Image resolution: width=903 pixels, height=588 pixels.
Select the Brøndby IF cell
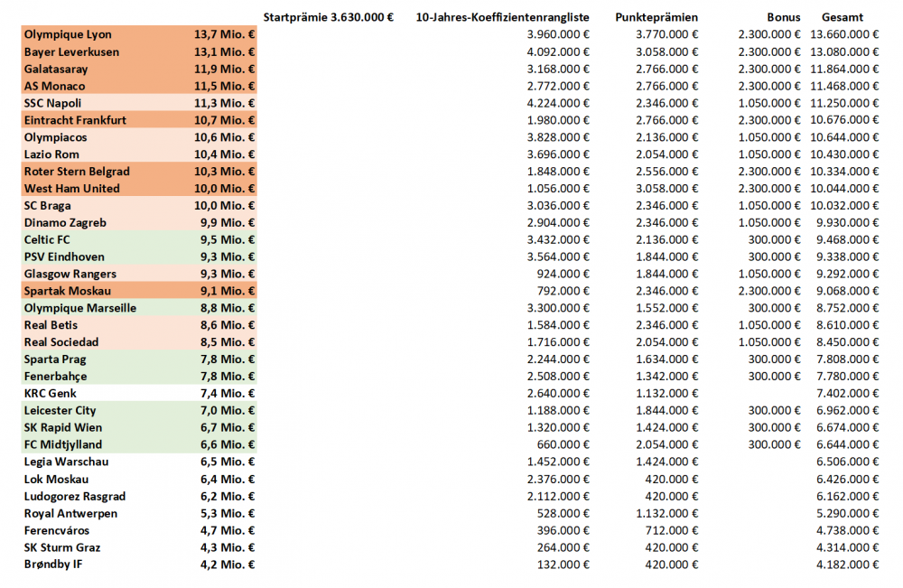coord(53,565)
